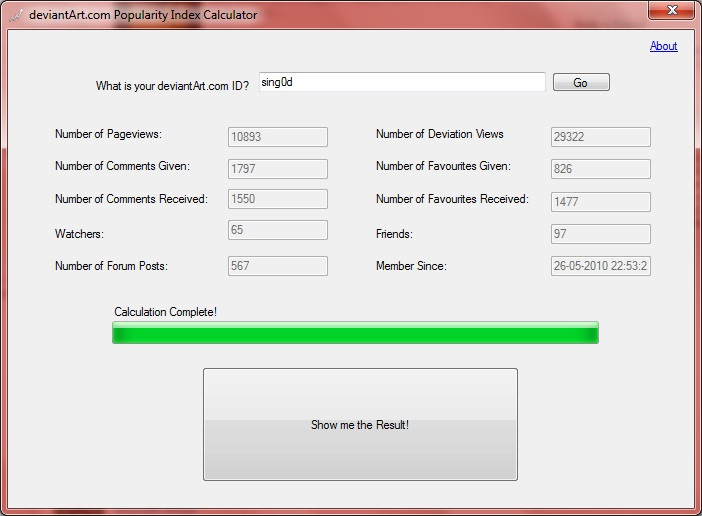Select the Number of Favourites Received field
Viewport: 702px width, 516px height.
click(600, 201)
